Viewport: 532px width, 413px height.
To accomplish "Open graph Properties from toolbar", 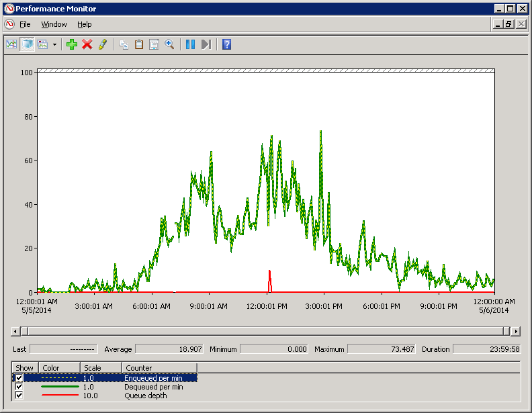I will [154, 44].
